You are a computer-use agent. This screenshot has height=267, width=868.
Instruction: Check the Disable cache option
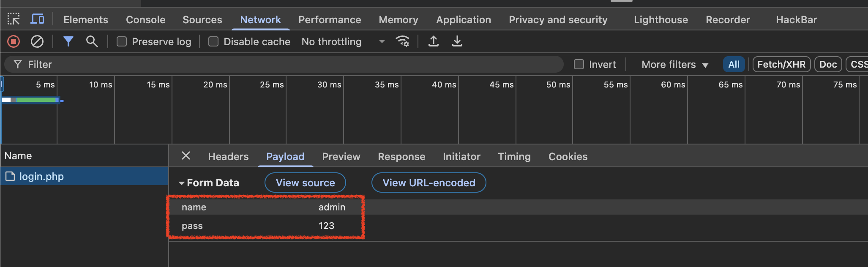click(213, 41)
